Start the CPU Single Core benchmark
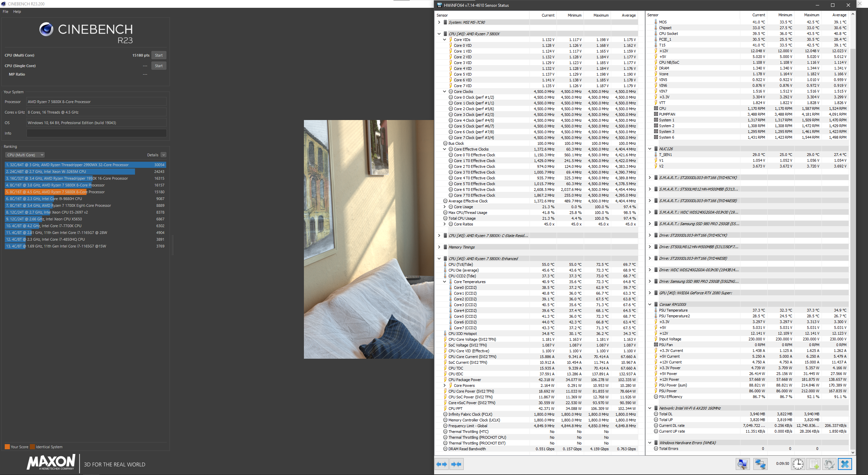868x475 pixels. tap(158, 66)
